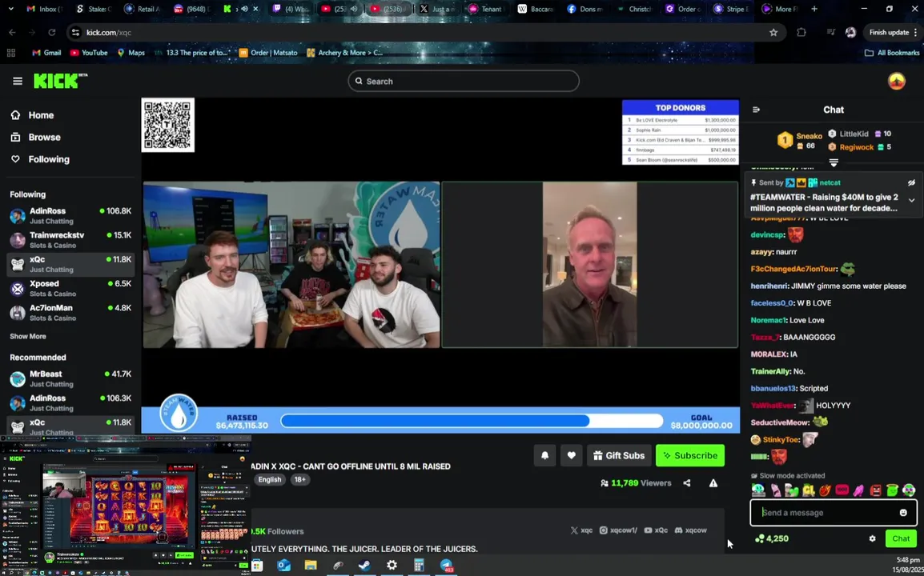Image resolution: width=924 pixels, height=576 pixels.
Task: Open xqcow Discord link
Action: (690, 530)
